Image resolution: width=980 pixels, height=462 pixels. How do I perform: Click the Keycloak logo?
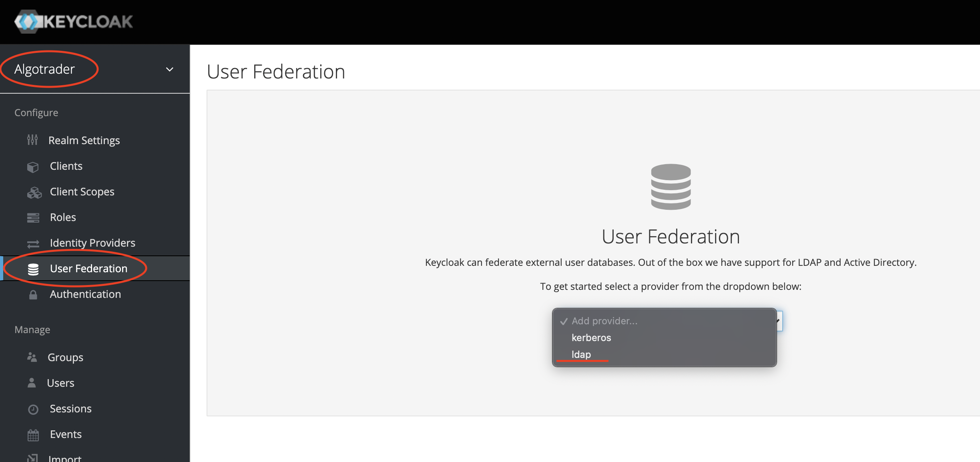coord(73,22)
